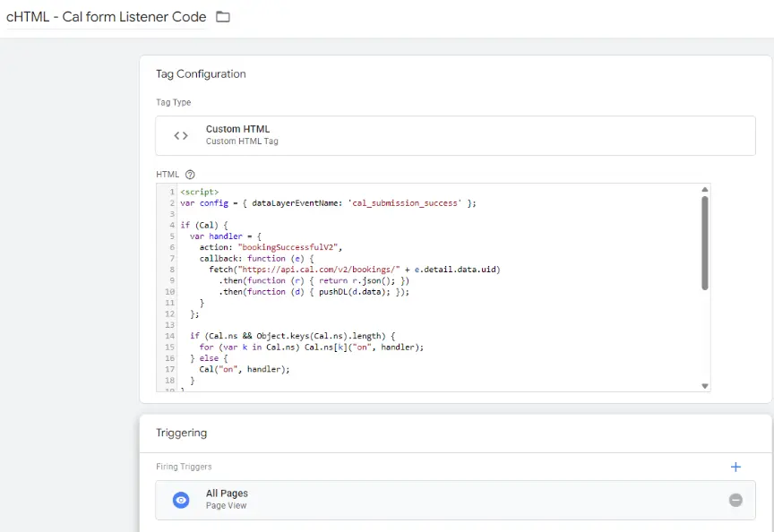Click the Tag Configuration section header
Viewport: 774px width, 532px height.
pyautogui.click(x=200, y=73)
